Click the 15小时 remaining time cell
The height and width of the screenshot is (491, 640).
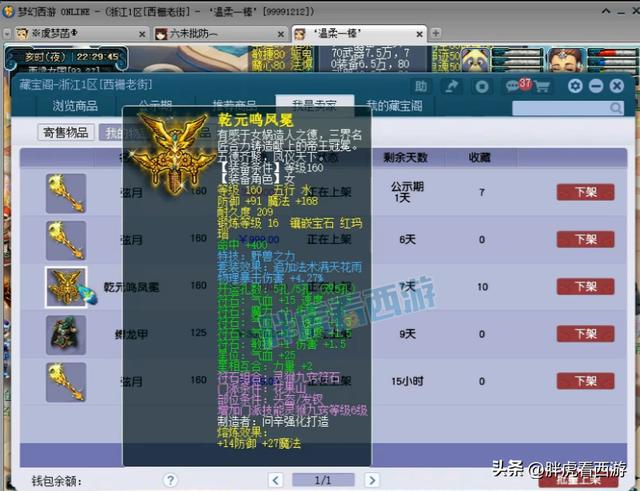click(407, 381)
